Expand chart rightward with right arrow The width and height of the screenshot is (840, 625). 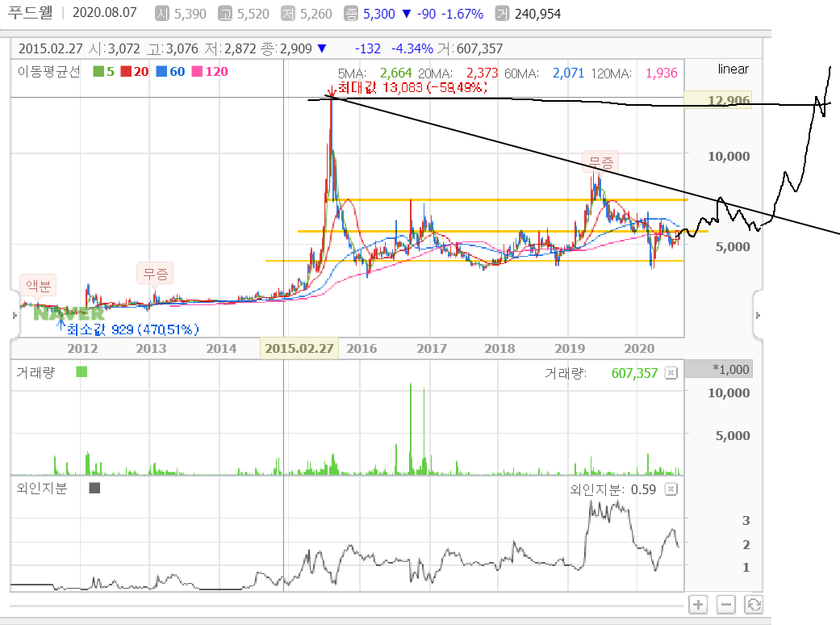758,315
